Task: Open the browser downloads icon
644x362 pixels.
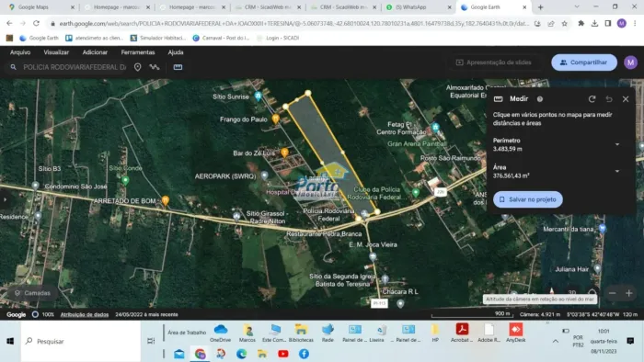Action: coord(594,23)
